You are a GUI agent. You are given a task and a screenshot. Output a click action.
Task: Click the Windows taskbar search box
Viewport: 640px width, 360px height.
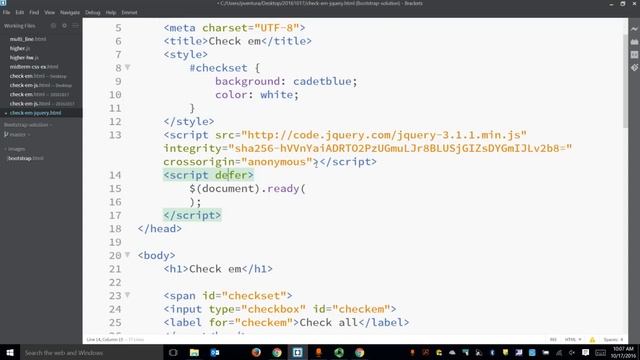pyautogui.click(x=91, y=352)
